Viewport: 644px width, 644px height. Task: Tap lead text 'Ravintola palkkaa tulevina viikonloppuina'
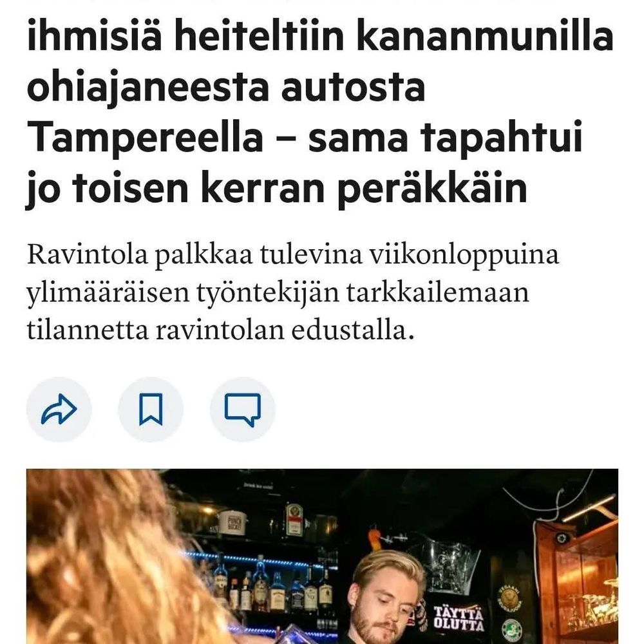coord(293,255)
